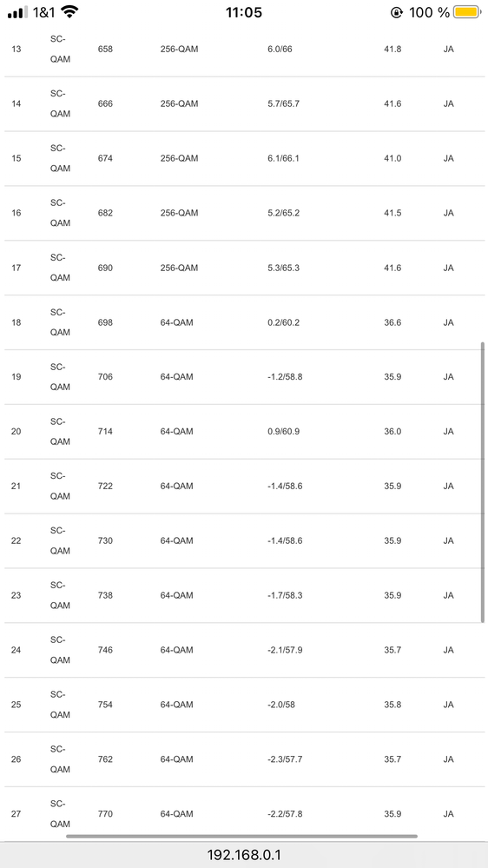Tap the Wi-Fi signal icon

pos(69,11)
